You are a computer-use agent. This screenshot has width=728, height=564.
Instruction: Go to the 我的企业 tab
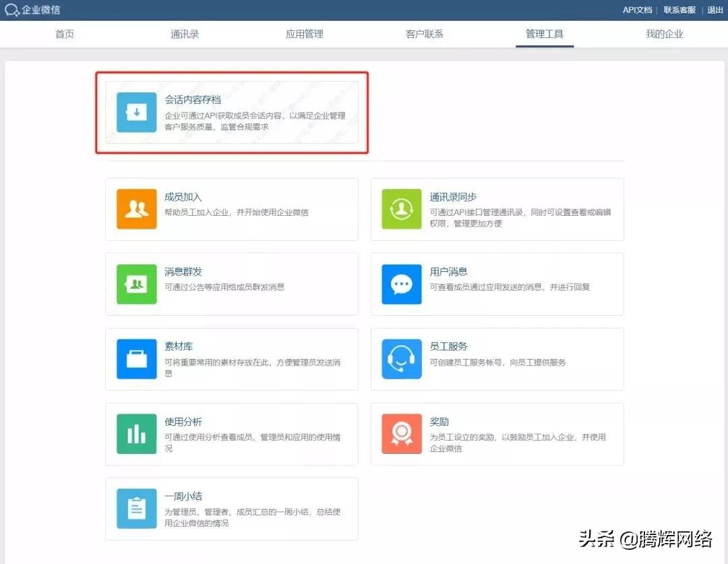(x=664, y=33)
